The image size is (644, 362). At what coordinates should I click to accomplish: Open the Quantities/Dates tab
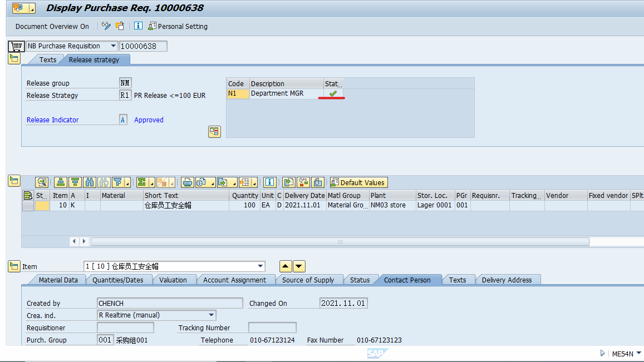[118, 280]
